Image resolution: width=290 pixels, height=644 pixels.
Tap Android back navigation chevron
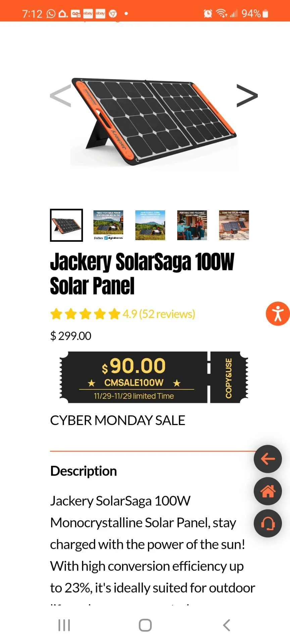[x=227, y=625]
